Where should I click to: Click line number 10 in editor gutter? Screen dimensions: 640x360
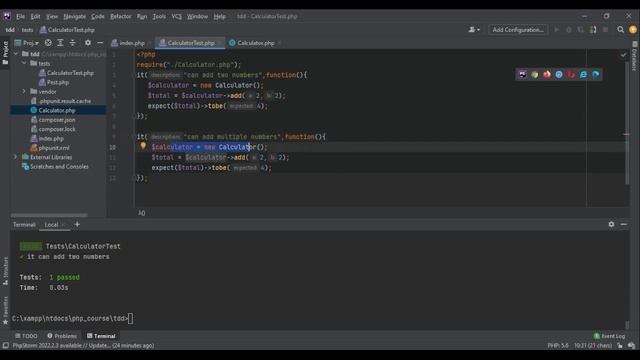coord(112,147)
